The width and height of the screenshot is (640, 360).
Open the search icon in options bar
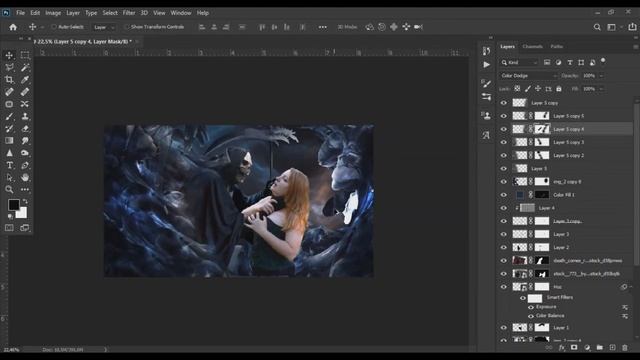(x=597, y=27)
